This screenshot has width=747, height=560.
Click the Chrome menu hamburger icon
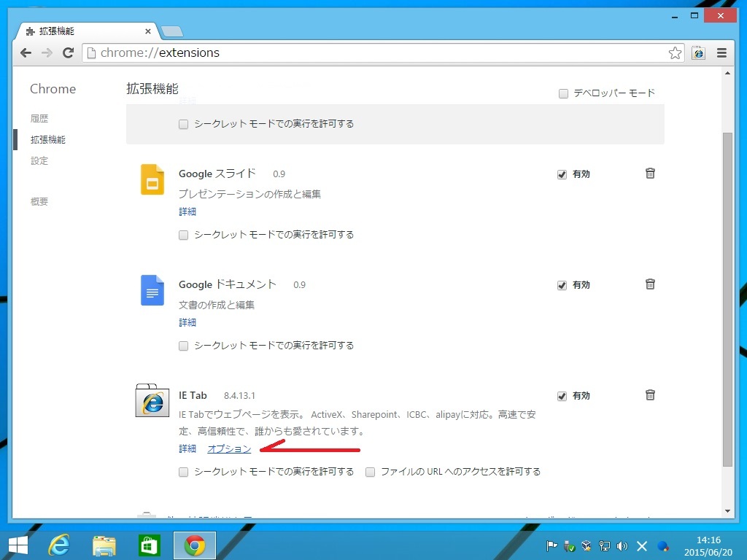point(721,52)
